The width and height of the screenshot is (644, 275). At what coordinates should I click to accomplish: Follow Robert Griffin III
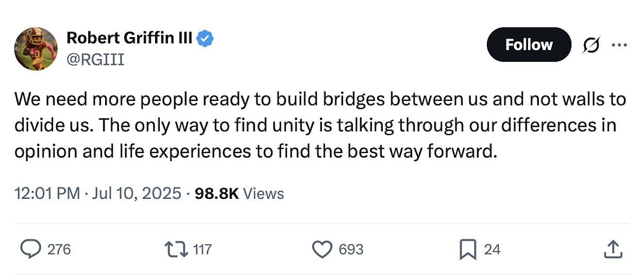coord(529,45)
